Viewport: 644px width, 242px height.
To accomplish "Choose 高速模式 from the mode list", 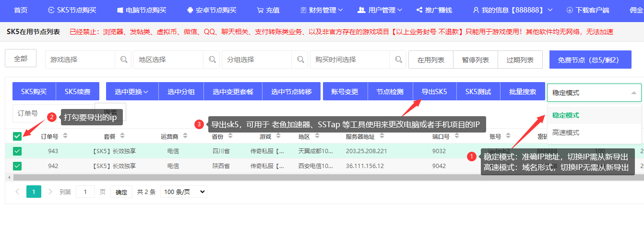I will click(x=566, y=133).
